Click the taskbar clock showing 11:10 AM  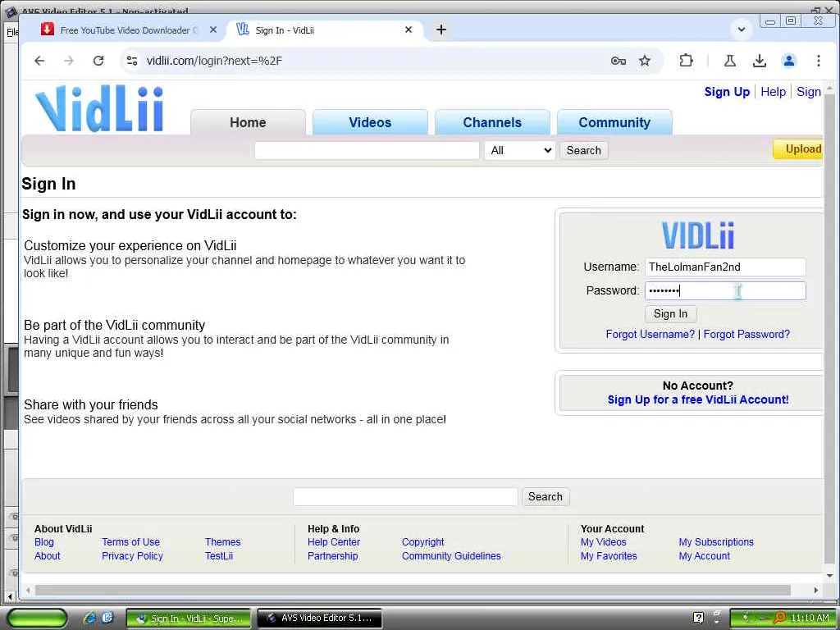810,619
